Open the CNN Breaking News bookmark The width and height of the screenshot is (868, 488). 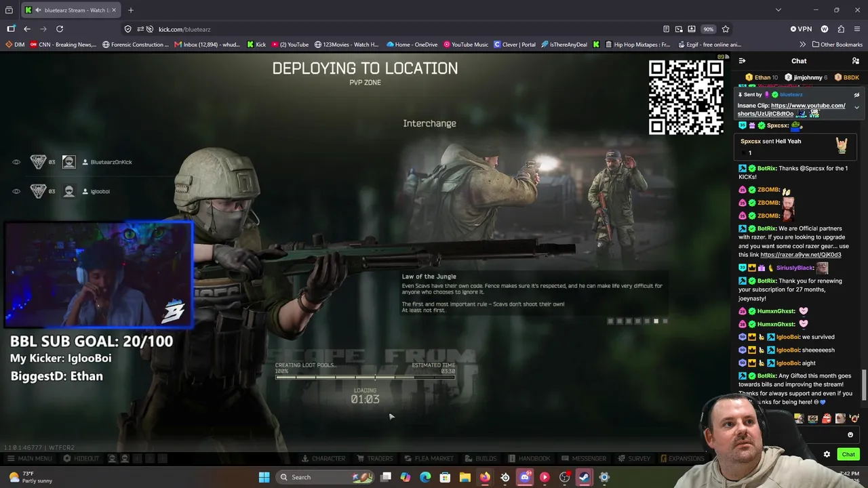[x=63, y=45]
